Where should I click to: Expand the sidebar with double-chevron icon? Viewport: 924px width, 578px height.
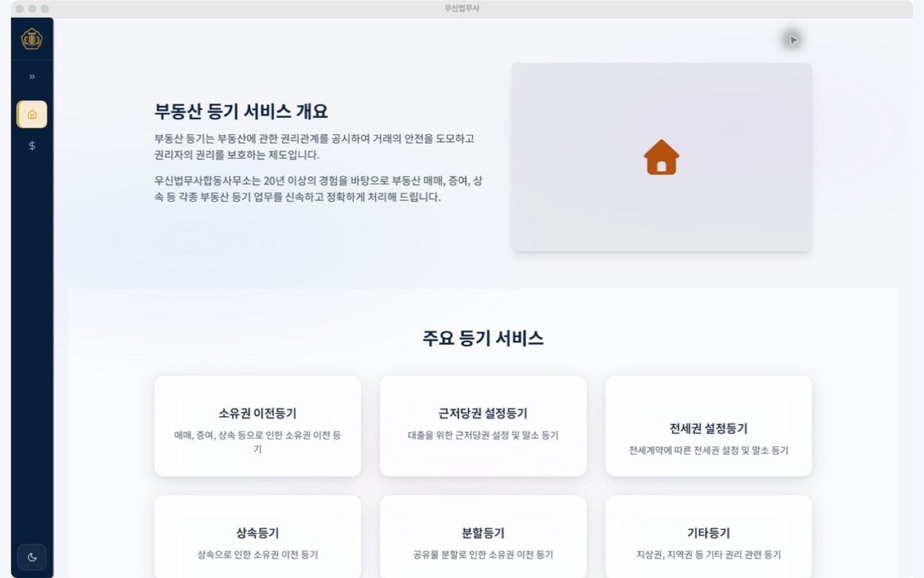tap(32, 76)
